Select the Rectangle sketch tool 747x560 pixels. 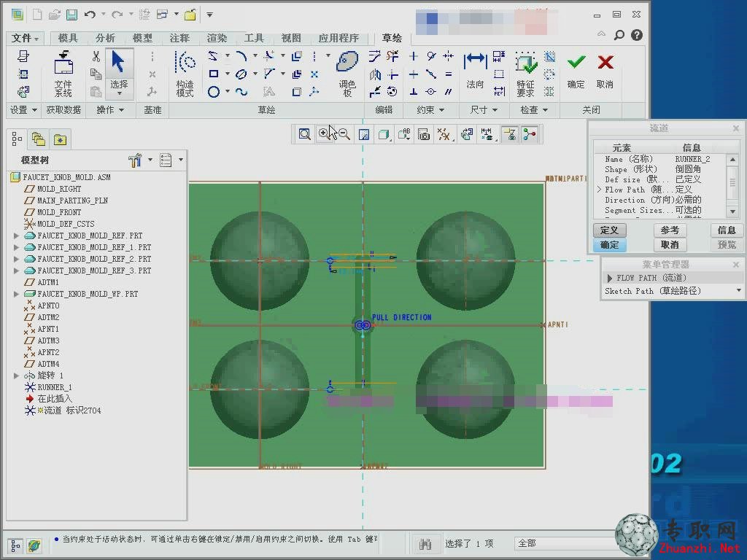pyautogui.click(x=214, y=74)
